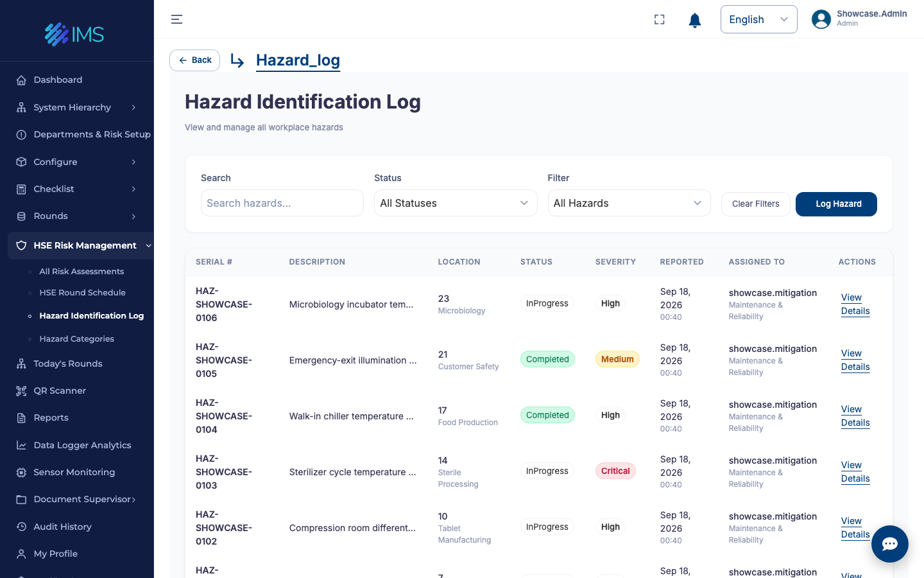Toggle the hamburger sidebar menu icon
Screen dimensions: 924x578
point(176,19)
